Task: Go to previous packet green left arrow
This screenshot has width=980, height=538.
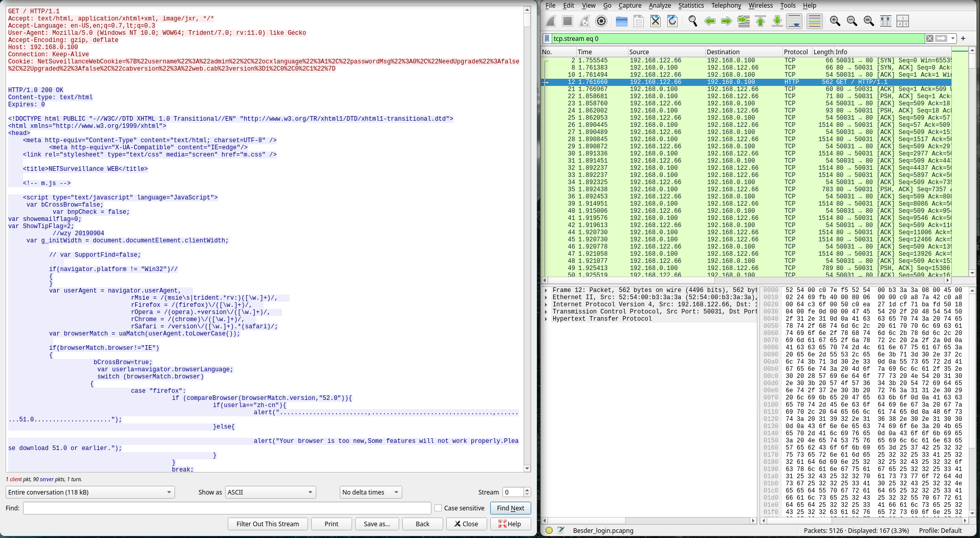Action: tap(710, 21)
